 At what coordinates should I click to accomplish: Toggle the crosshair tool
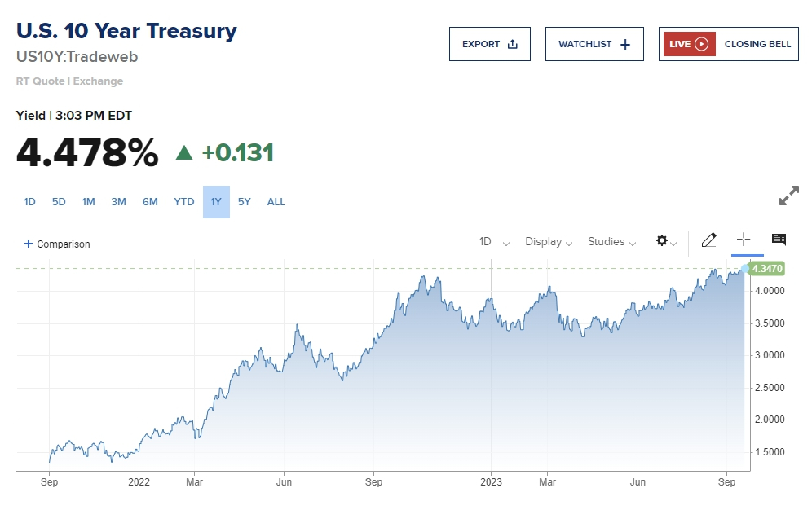[x=743, y=240]
